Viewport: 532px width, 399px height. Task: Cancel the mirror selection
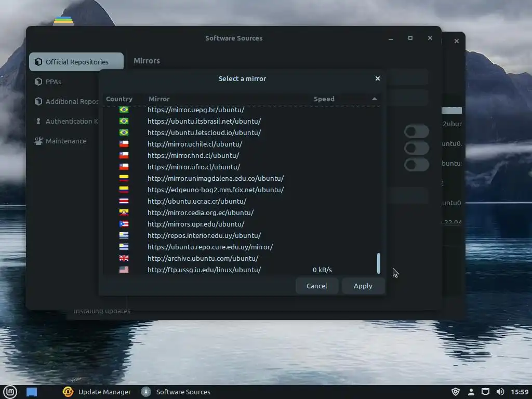pyautogui.click(x=316, y=286)
